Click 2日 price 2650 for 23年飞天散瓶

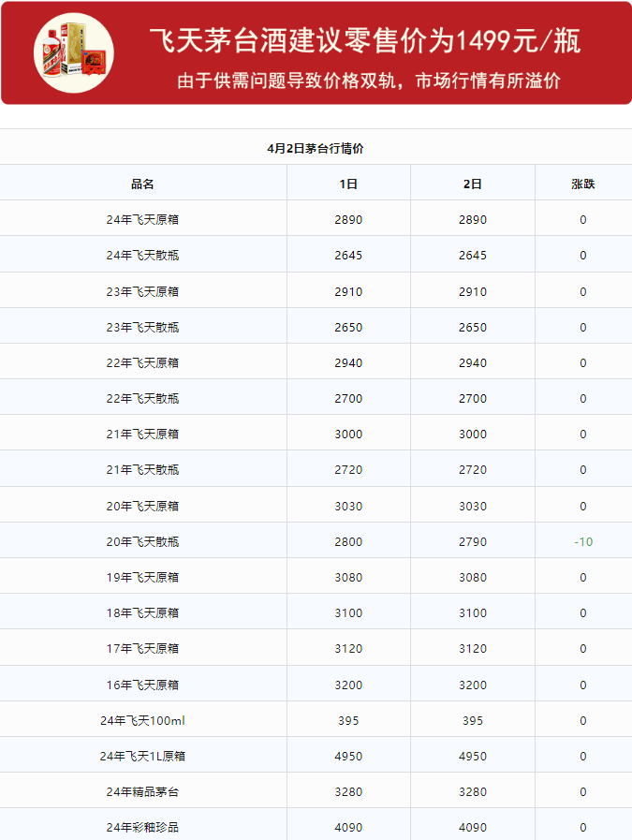point(473,327)
